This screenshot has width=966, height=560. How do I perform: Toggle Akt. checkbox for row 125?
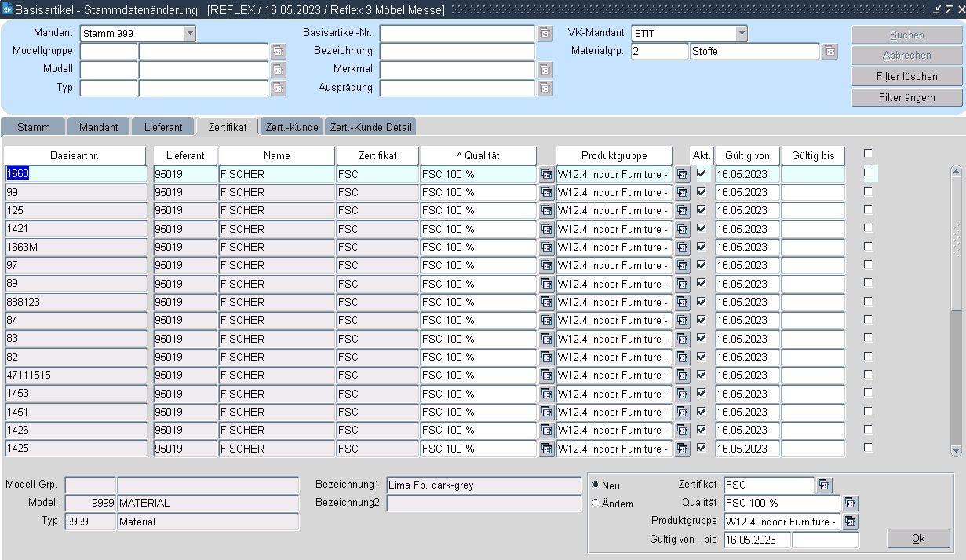(x=702, y=210)
